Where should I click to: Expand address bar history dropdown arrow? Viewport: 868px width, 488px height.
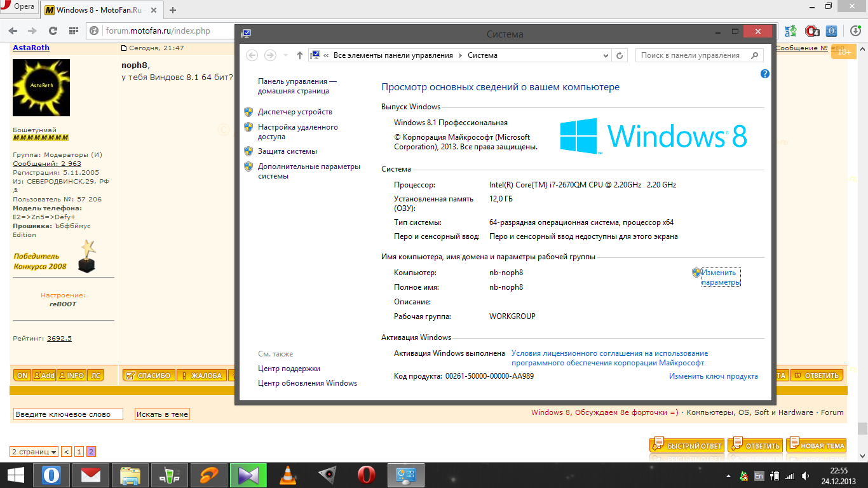606,55
